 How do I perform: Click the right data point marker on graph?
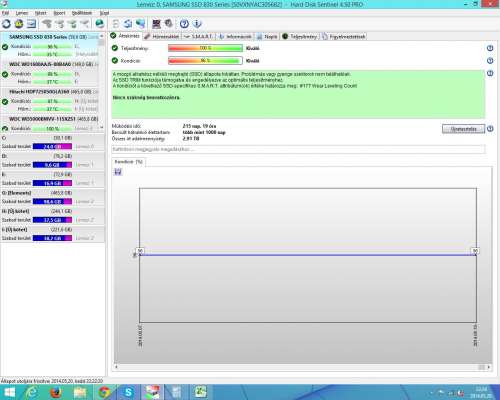475,250
